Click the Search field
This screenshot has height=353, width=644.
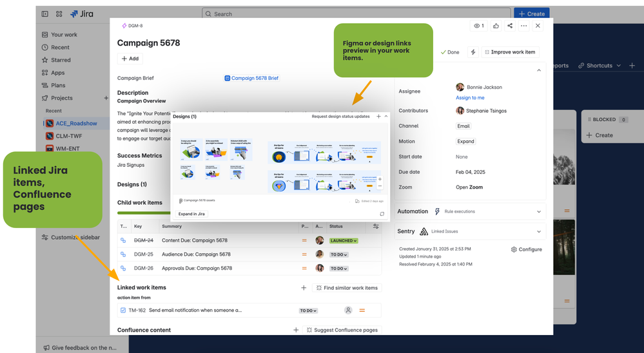click(356, 14)
